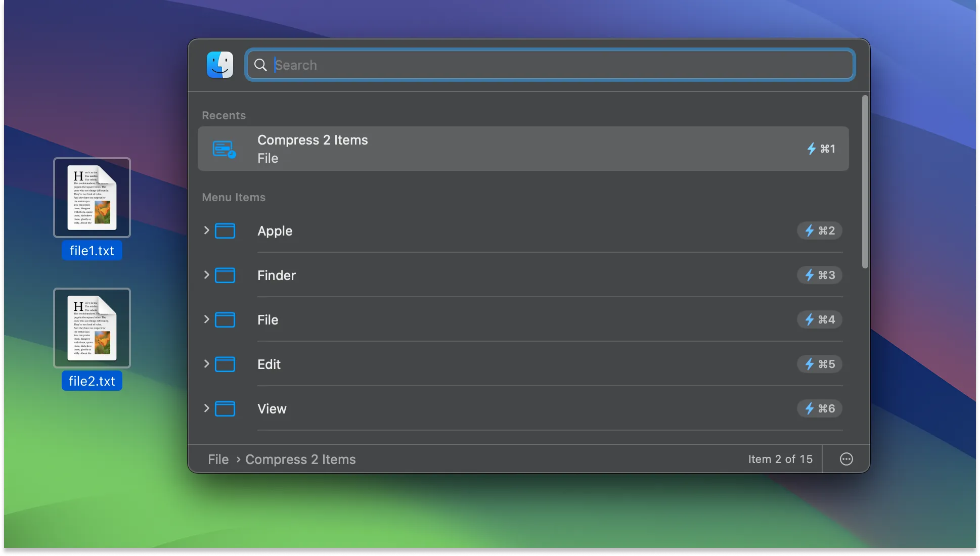This screenshot has height=556, width=980.
Task: Expand the Apple menu item
Action: tap(206, 230)
